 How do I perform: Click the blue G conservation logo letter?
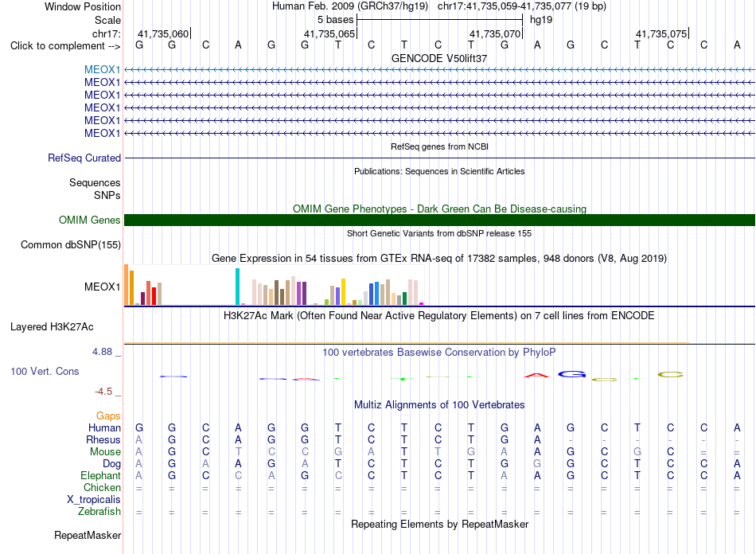point(572,373)
